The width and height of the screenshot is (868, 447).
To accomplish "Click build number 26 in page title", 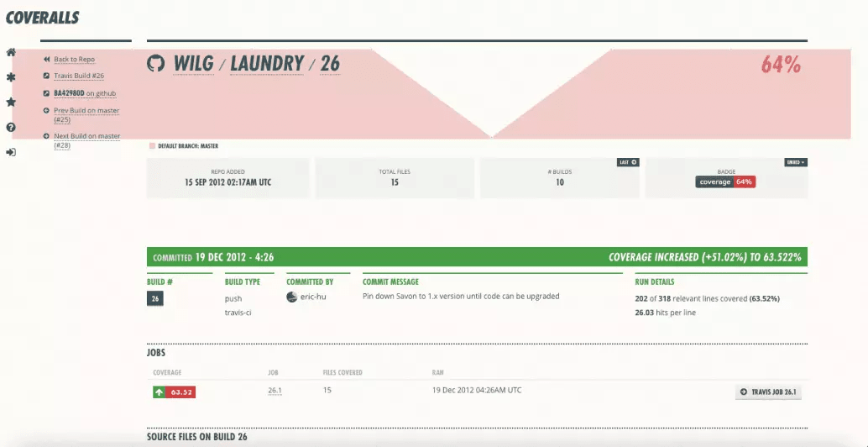I will (330, 64).
